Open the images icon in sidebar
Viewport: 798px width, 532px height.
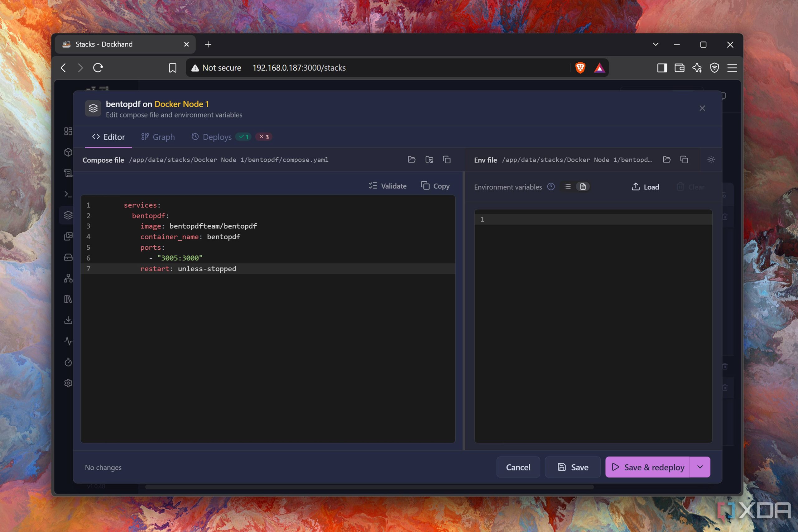pyautogui.click(x=68, y=236)
